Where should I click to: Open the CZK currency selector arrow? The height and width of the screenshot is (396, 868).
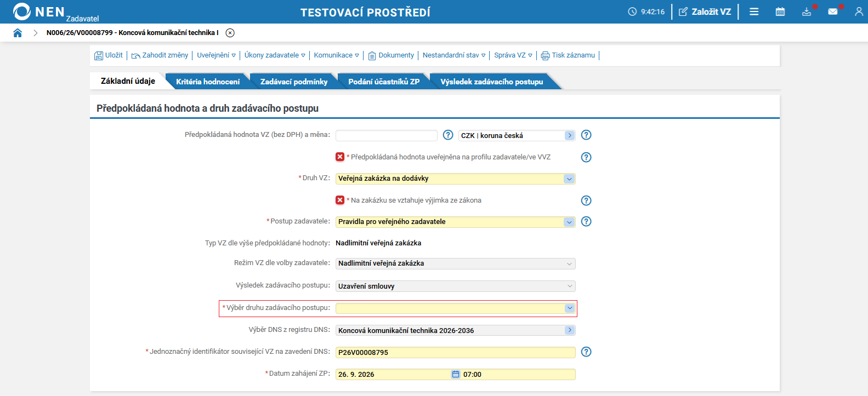point(570,135)
